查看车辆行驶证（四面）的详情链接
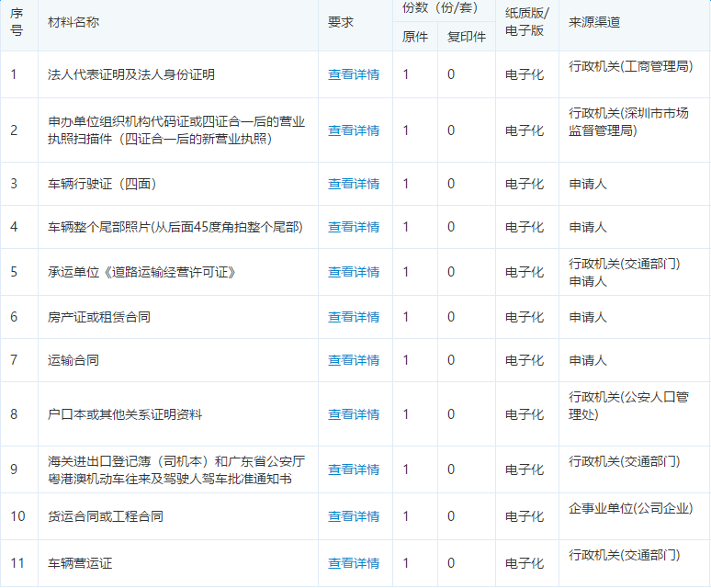711x588 pixels. (354, 184)
